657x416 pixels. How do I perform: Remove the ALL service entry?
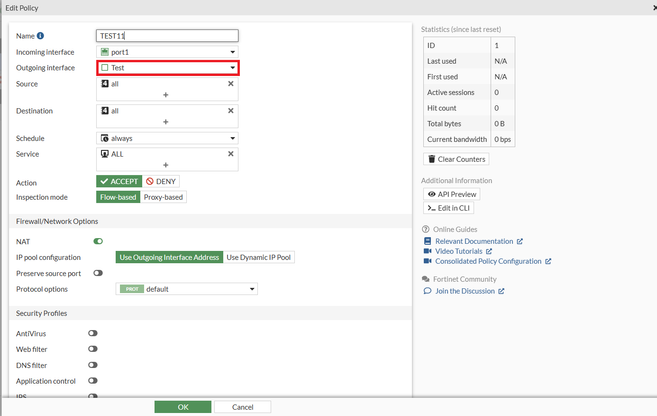(231, 154)
